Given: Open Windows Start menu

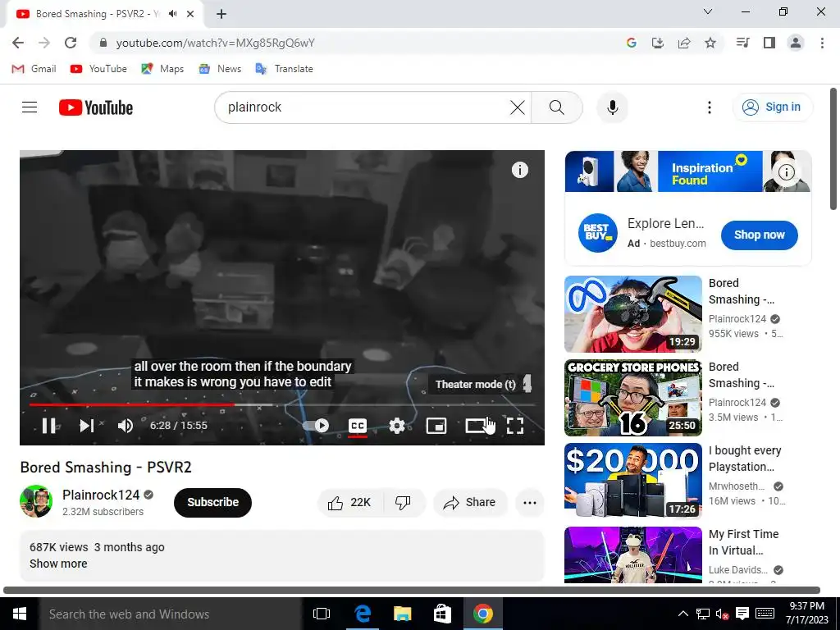Looking at the screenshot, I should tap(20, 614).
